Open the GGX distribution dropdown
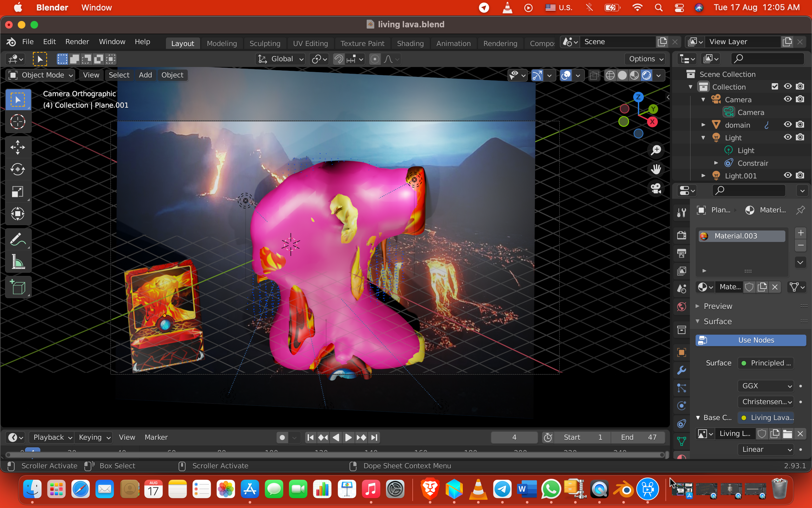 click(766, 386)
